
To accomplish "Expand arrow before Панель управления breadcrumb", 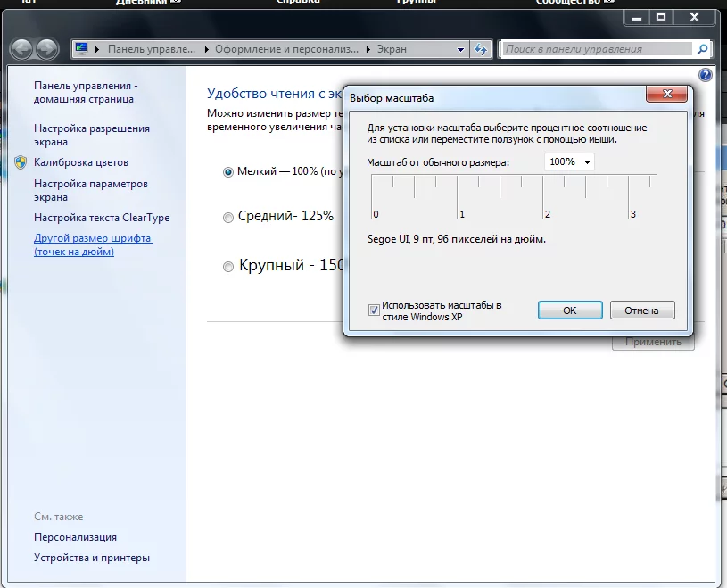I will pyautogui.click(x=97, y=50).
